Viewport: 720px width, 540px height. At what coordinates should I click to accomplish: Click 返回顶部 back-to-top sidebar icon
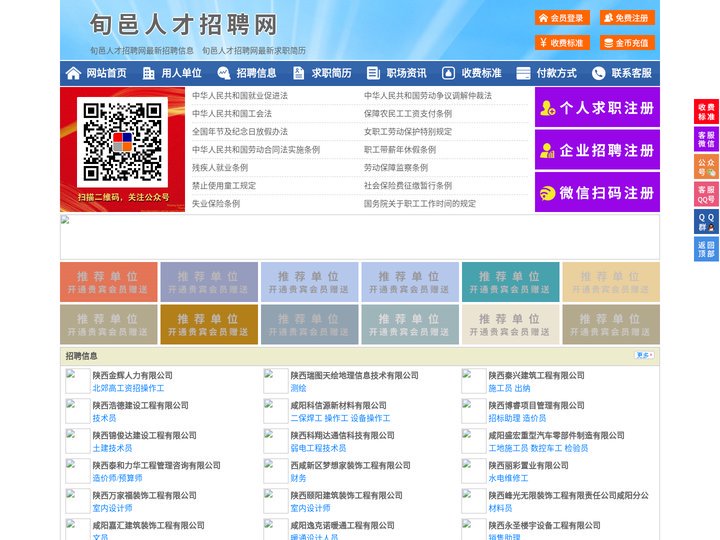click(706, 249)
